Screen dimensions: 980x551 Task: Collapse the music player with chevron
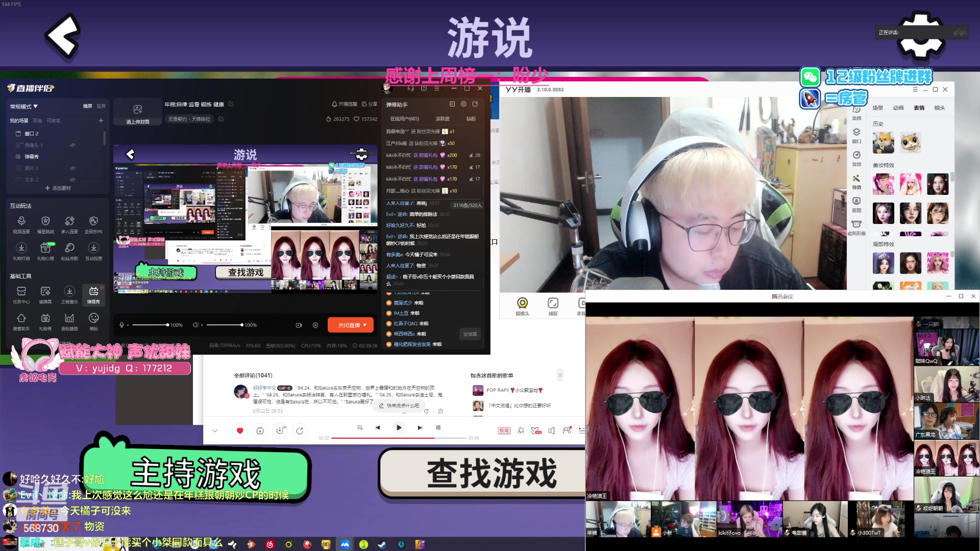[x=215, y=431]
